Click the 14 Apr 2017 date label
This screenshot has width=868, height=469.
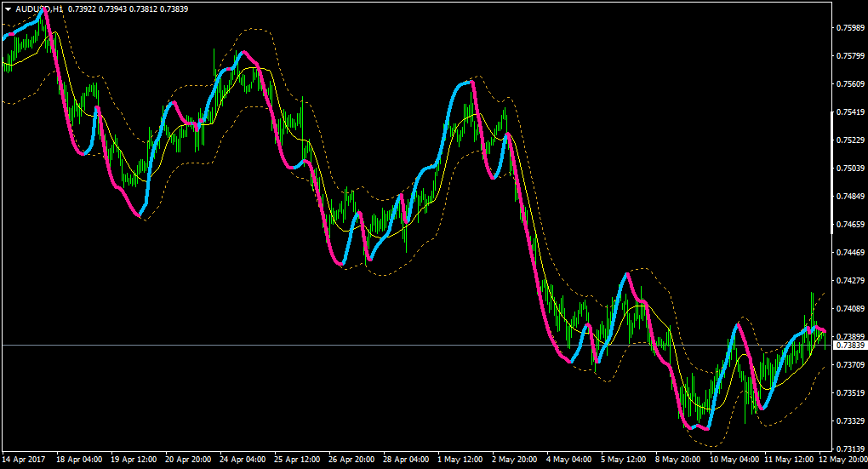[24, 460]
